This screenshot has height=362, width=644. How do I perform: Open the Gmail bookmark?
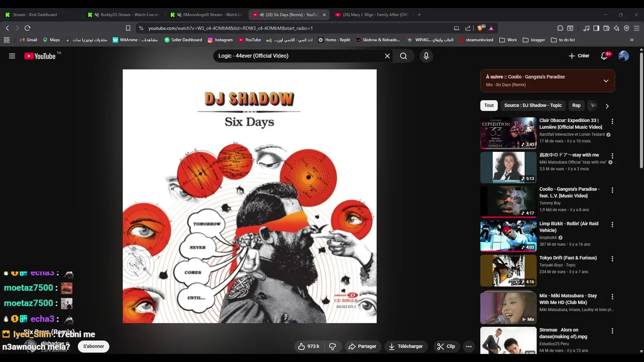click(28, 40)
